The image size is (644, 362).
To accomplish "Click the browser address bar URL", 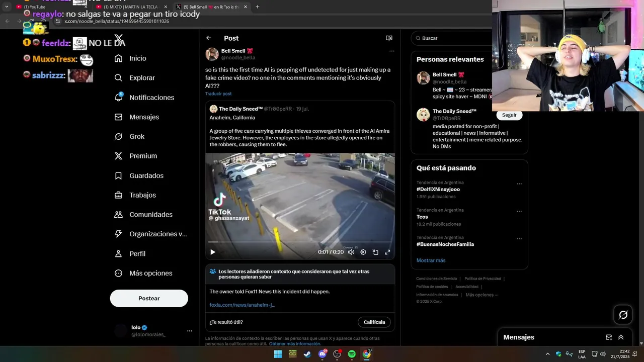I will pyautogui.click(x=117, y=21).
